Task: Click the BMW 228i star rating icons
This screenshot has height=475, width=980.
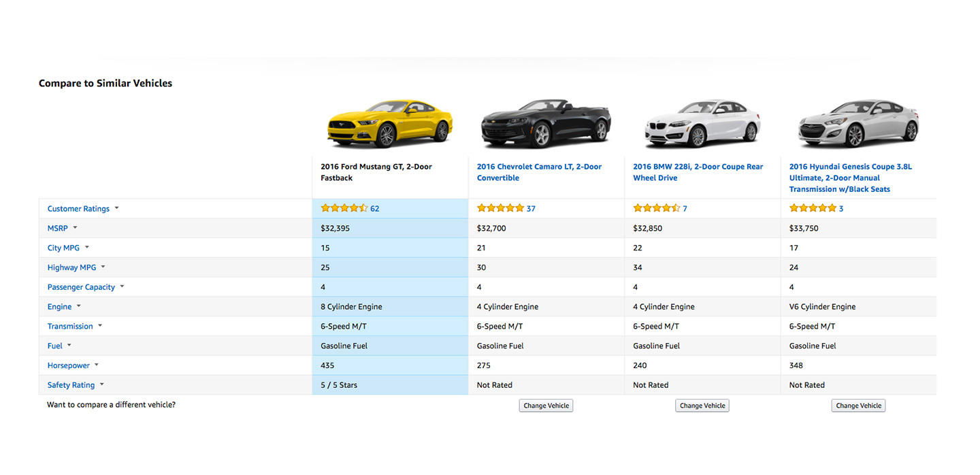Action: [x=657, y=208]
